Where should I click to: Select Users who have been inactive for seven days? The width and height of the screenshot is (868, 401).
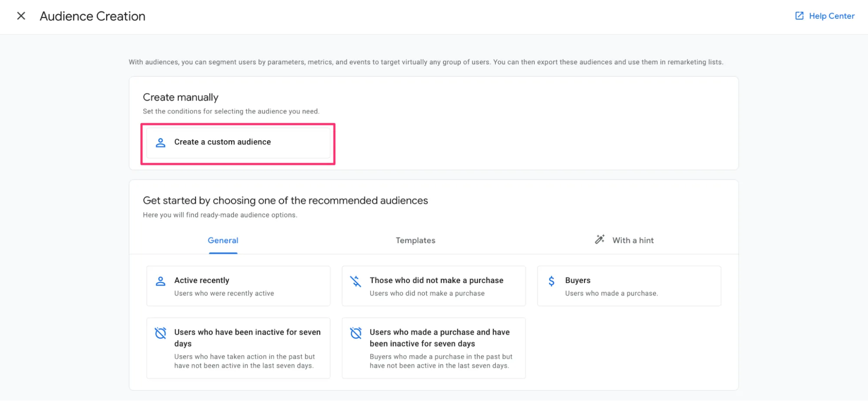(x=247, y=338)
